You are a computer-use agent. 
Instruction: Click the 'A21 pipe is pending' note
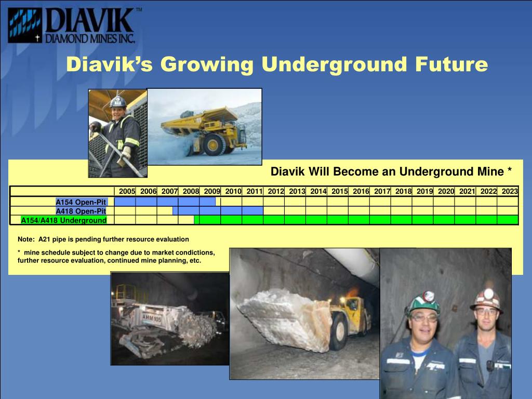103,239
